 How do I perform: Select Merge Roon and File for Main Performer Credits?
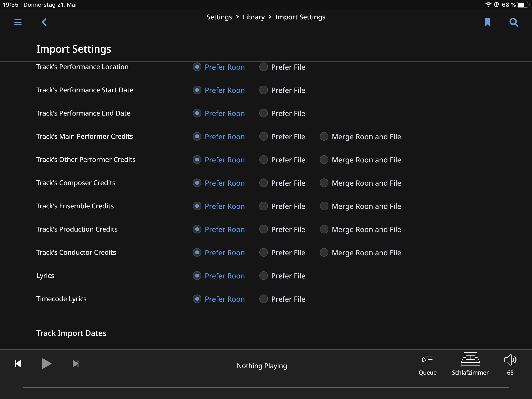pyautogui.click(x=360, y=137)
